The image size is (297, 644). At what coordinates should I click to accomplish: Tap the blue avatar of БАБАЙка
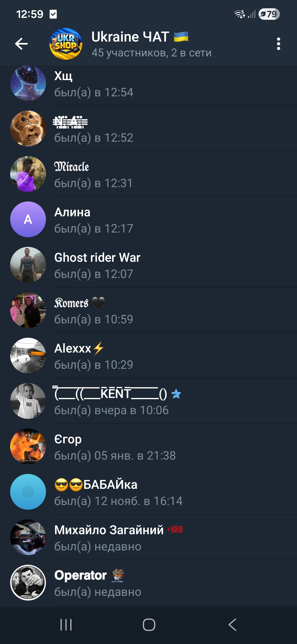28,492
